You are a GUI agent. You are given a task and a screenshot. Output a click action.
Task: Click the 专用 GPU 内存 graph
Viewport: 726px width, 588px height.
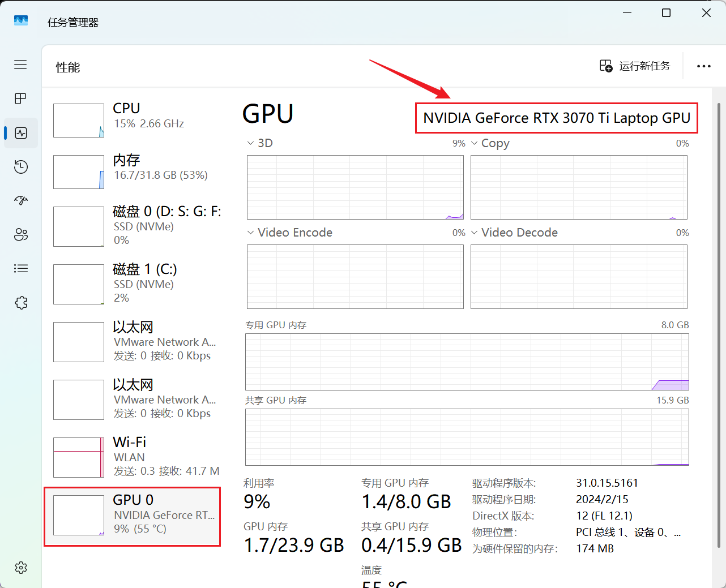click(467, 362)
